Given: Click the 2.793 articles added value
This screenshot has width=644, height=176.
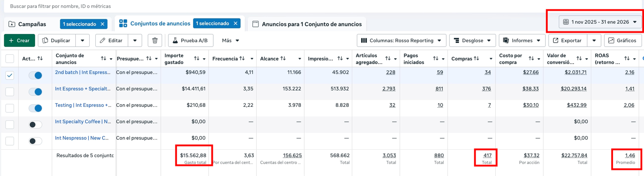Looking at the screenshot, I should pyautogui.click(x=389, y=89).
